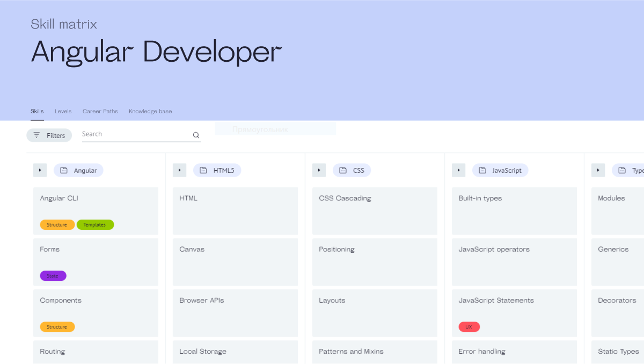Click the folder icon in the cut-off Type chip

622,170
